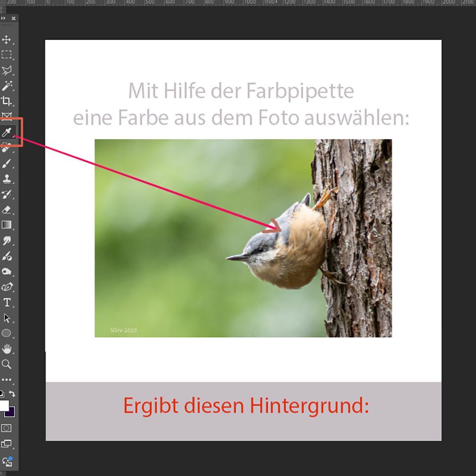Toggle Quick Mask mode
The height and width of the screenshot is (476, 476).
click(x=7, y=428)
